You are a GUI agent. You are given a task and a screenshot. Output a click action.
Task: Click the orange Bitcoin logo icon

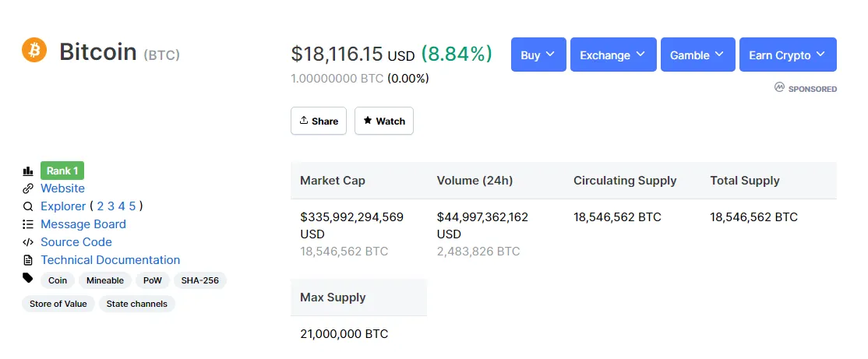coord(34,51)
